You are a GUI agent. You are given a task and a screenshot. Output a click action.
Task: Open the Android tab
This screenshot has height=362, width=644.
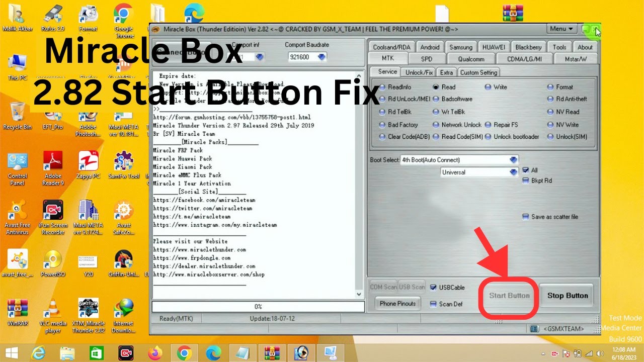pyautogui.click(x=430, y=47)
